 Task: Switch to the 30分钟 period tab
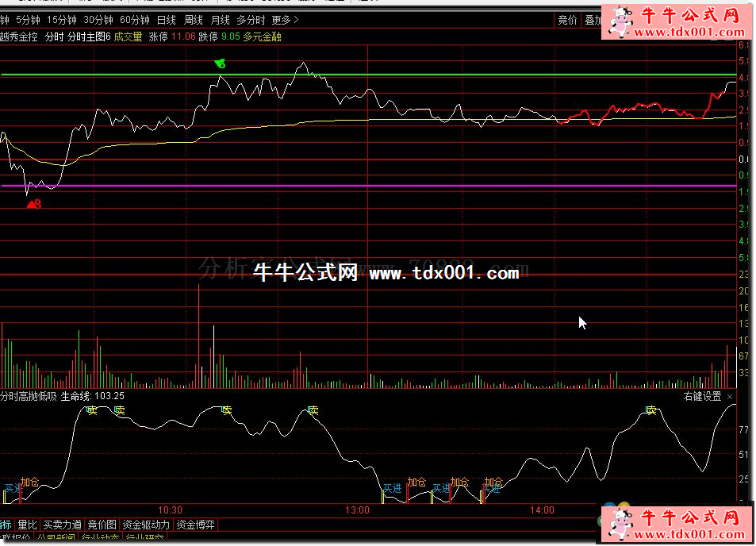pos(98,20)
